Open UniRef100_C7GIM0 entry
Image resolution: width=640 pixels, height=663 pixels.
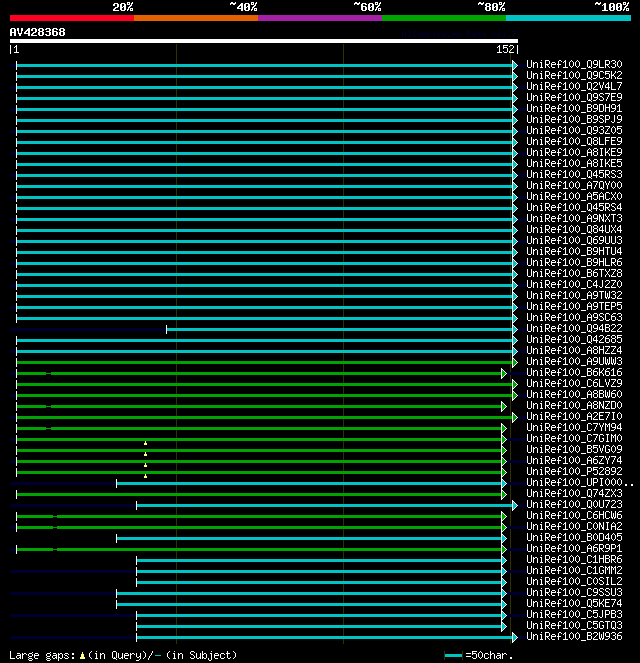(x=574, y=438)
